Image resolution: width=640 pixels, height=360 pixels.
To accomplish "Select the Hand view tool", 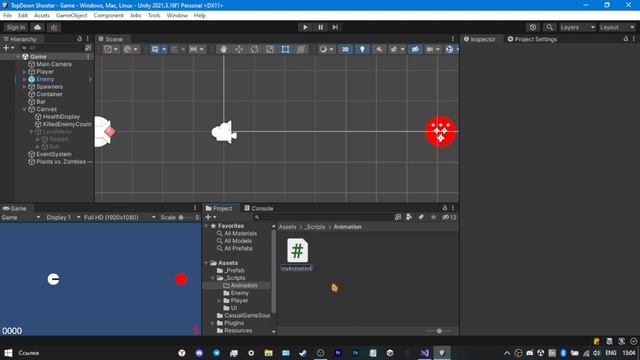I will pos(223,49).
